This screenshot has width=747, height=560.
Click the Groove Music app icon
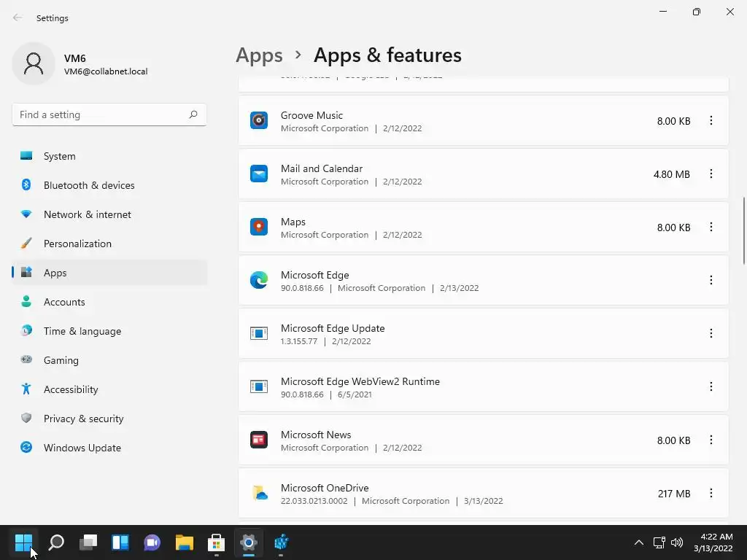(x=259, y=120)
